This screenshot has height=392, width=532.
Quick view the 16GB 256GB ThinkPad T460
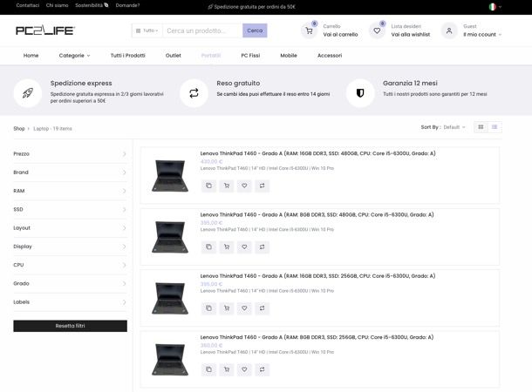click(208, 308)
